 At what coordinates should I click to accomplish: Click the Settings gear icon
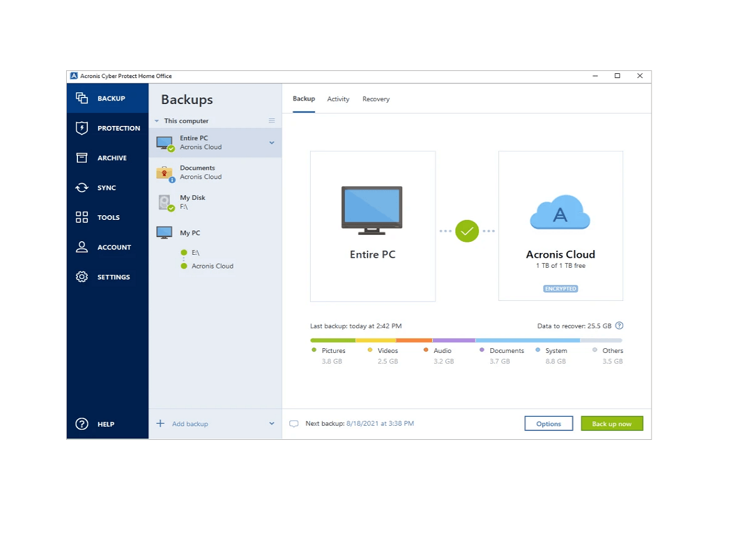click(82, 277)
